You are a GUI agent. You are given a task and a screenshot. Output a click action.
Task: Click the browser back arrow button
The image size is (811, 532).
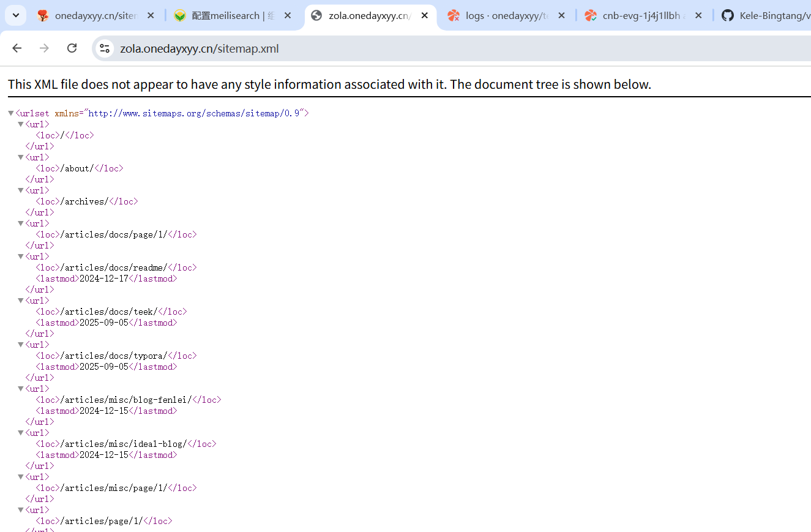pos(17,48)
